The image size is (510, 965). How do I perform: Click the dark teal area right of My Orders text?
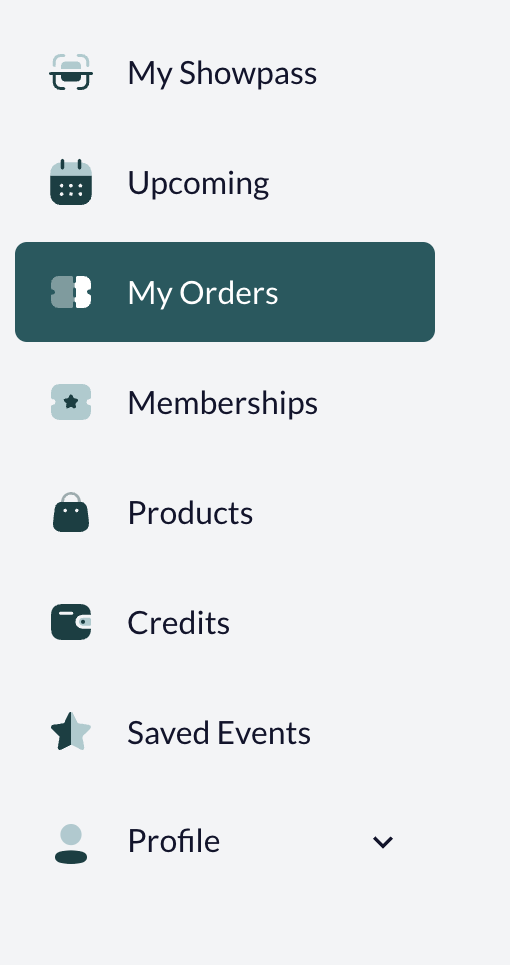pos(356,292)
